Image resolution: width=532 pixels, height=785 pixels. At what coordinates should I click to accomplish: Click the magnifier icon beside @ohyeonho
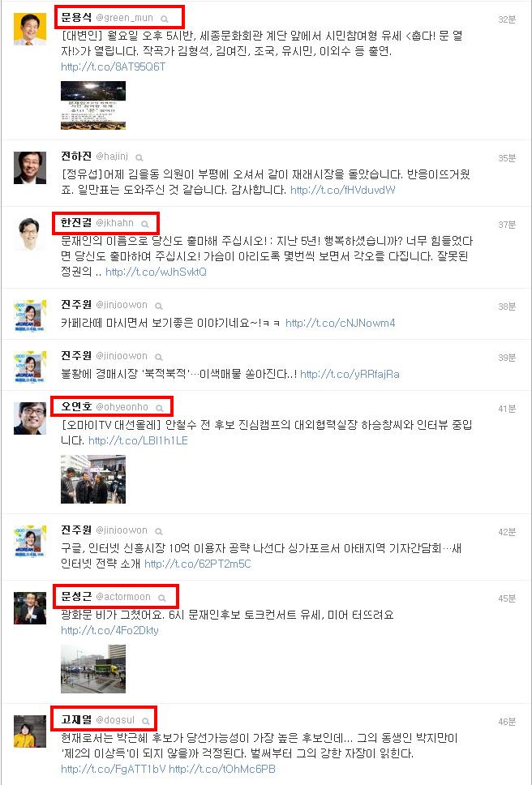[160, 408]
